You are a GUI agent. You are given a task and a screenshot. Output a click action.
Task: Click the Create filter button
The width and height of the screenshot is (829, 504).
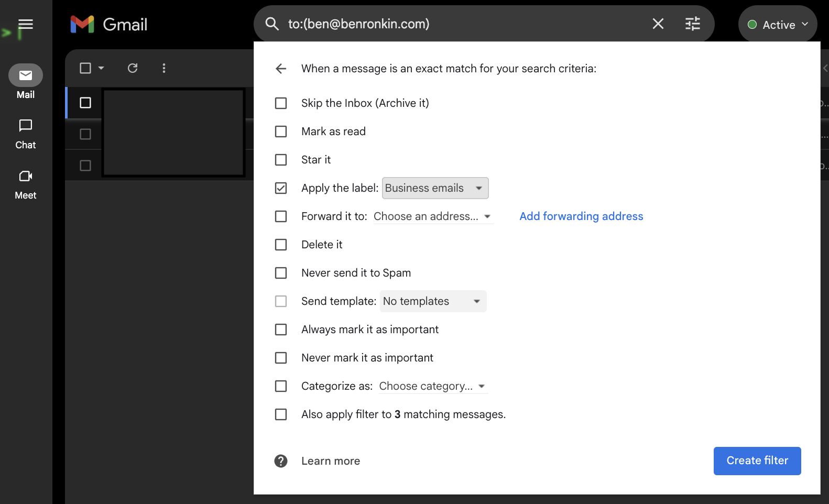coord(757,461)
